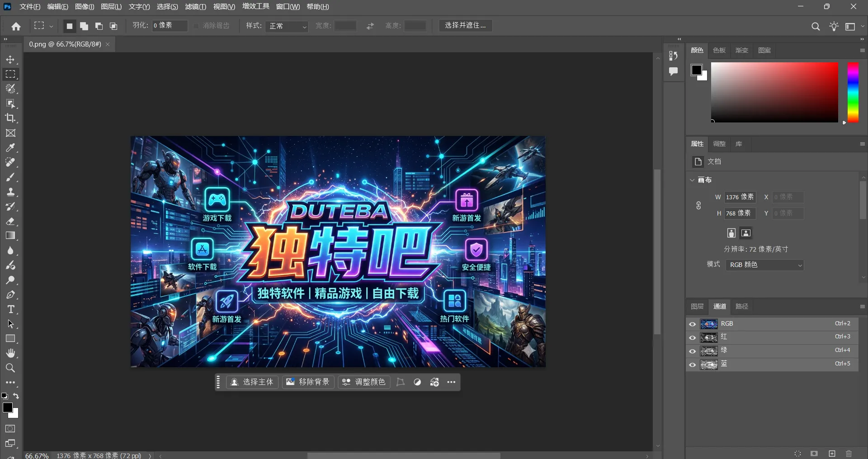This screenshot has width=868, height=459.
Task: Hide the 红 channel
Action: tap(692, 337)
